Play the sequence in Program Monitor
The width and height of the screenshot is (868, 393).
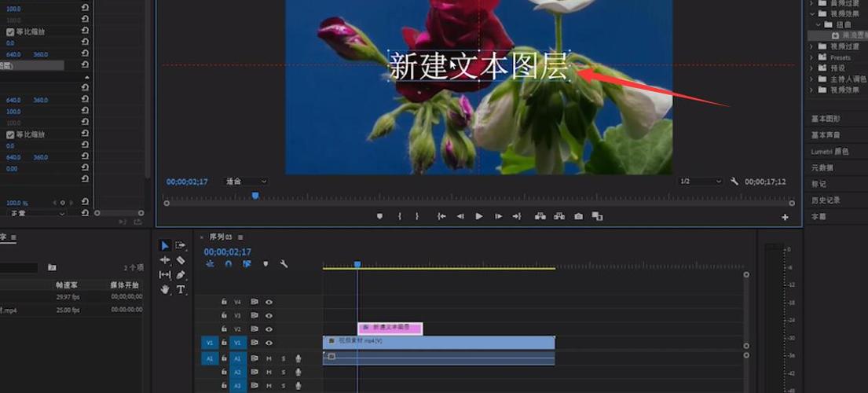pos(479,216)
